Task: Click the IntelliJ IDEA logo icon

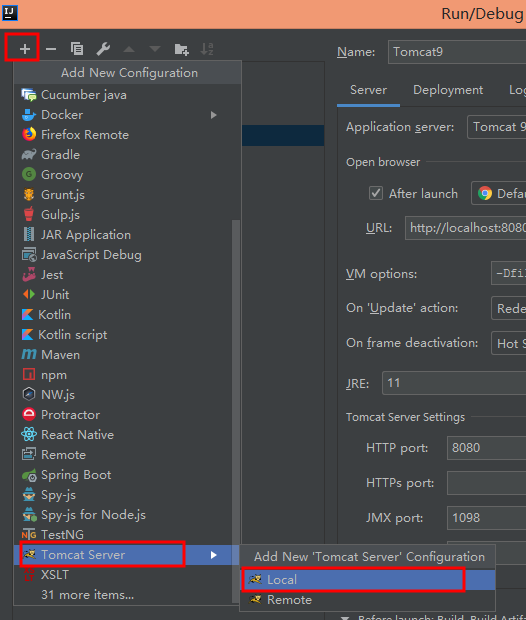Action: point(10,13)
